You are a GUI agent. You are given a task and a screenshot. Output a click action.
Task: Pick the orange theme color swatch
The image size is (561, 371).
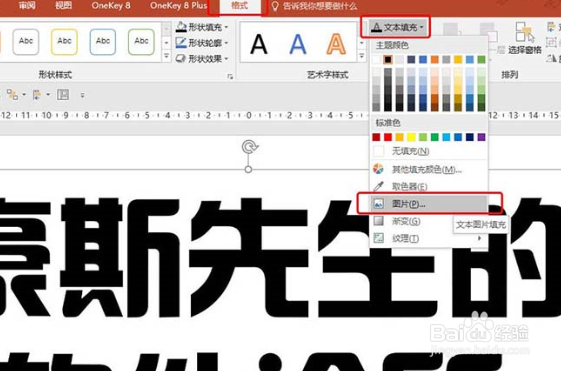pos(434,59)
